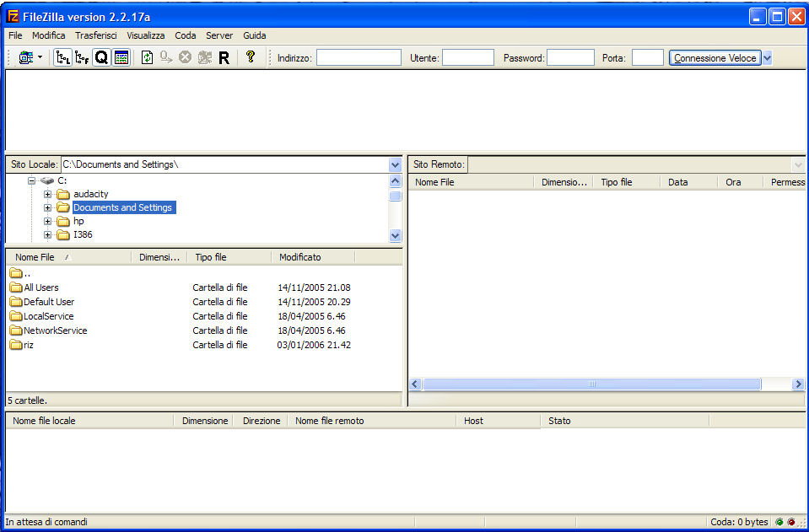Expand the I386 folder node

[x=47, y=234]
